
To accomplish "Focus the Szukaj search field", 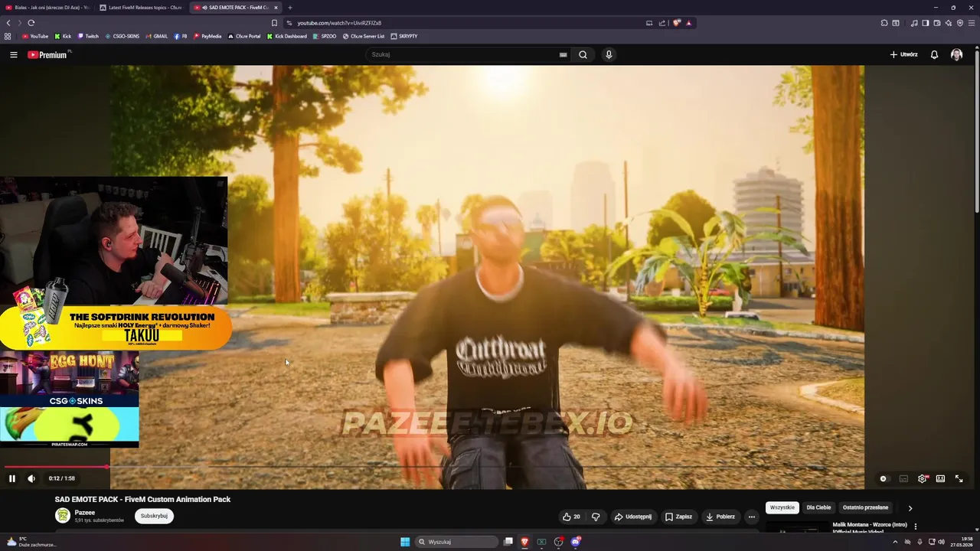I will [463, 54].
